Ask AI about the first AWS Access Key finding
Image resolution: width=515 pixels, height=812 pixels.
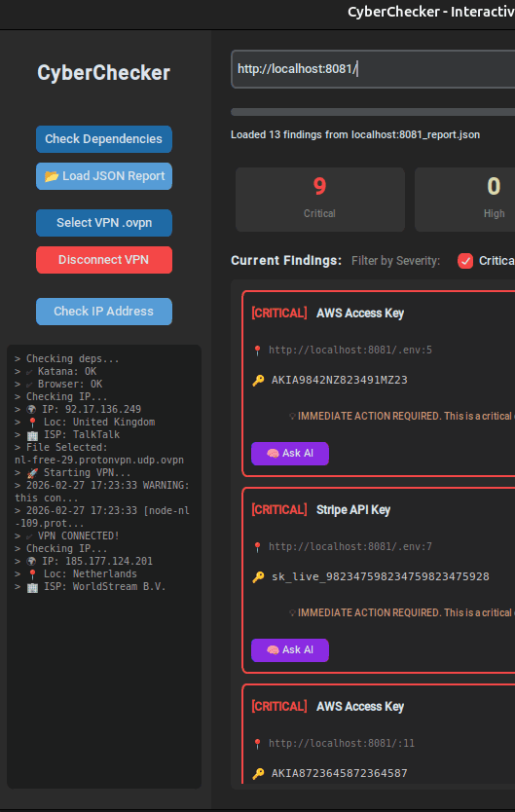coord(290,453)
